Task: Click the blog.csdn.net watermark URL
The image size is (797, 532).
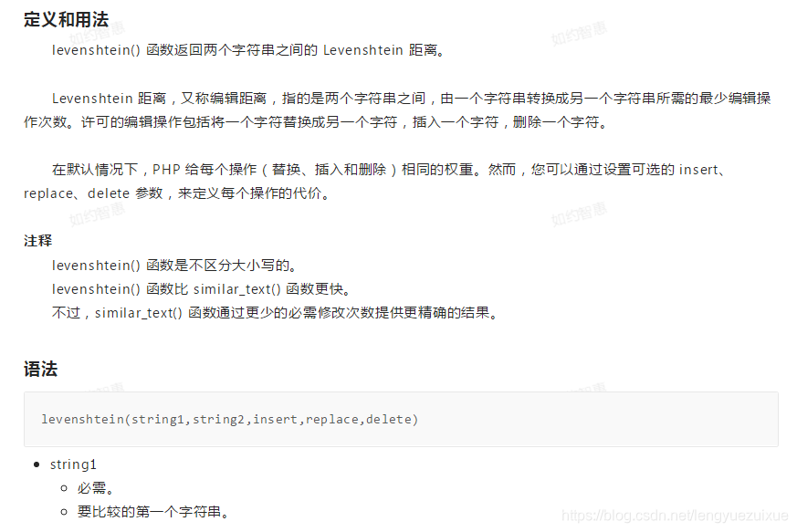Action: pos(675,516)
